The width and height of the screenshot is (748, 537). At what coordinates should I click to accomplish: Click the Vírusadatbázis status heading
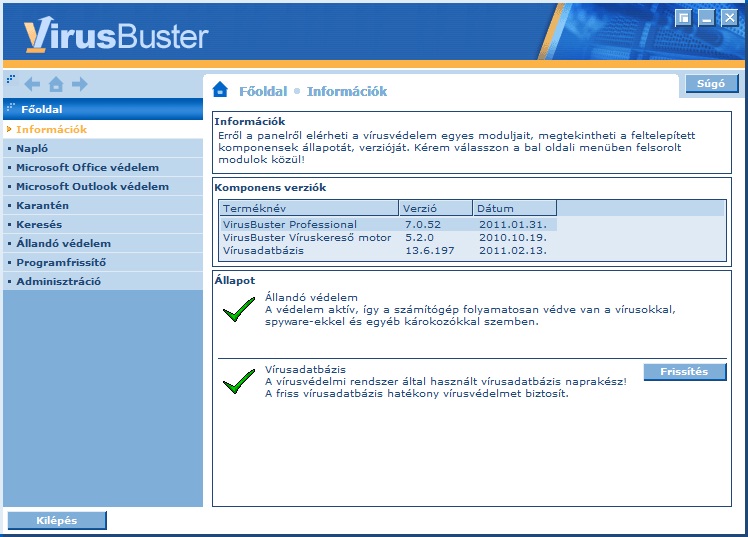point(305,369)
